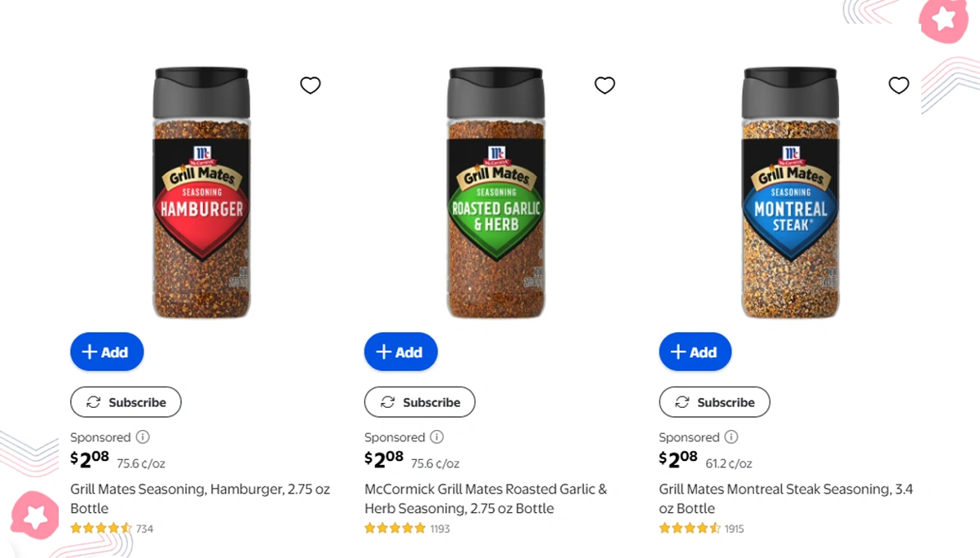Click the Montreal Steak product title link
This screenshot has height=558, width=980.
pos(787,498)
